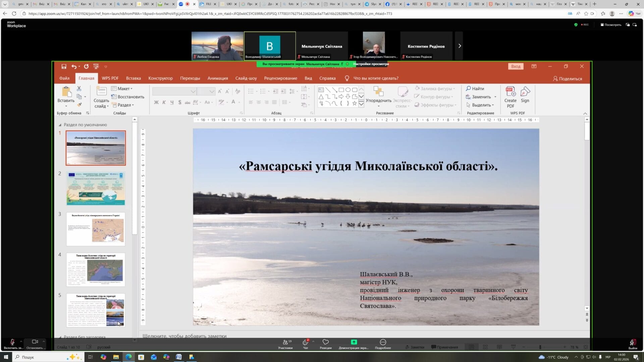
Task: Click the Вход sign-in button
Action: coord(516,66)
